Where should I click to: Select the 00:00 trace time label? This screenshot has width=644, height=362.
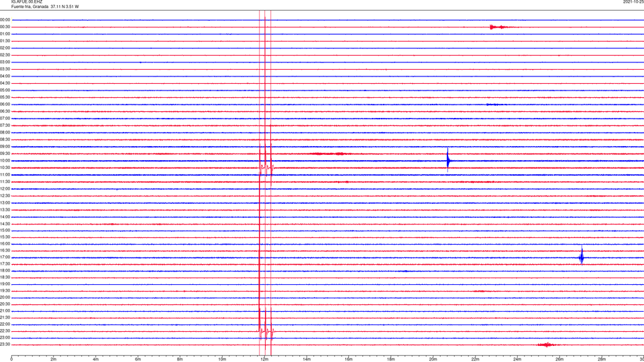pos(5,19)
